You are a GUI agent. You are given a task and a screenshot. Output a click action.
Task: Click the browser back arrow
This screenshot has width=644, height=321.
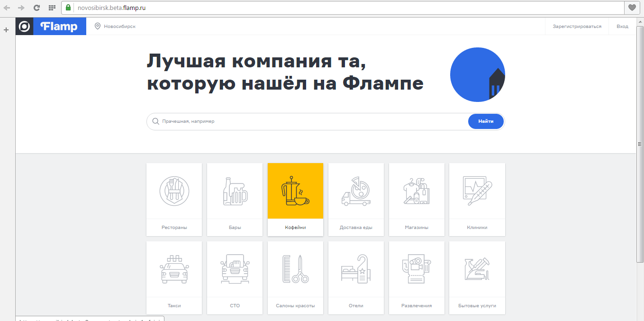pos(7,8)
